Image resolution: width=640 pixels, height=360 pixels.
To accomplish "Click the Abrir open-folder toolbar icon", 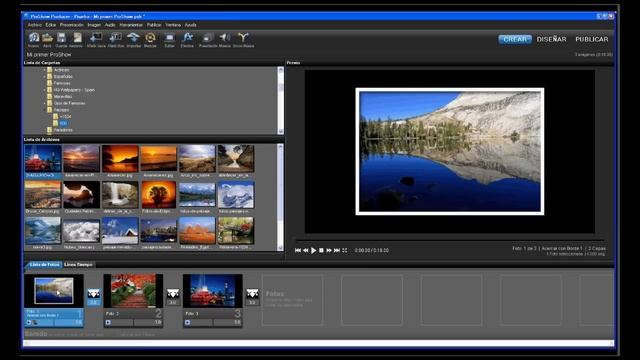I will pos(47,38).
